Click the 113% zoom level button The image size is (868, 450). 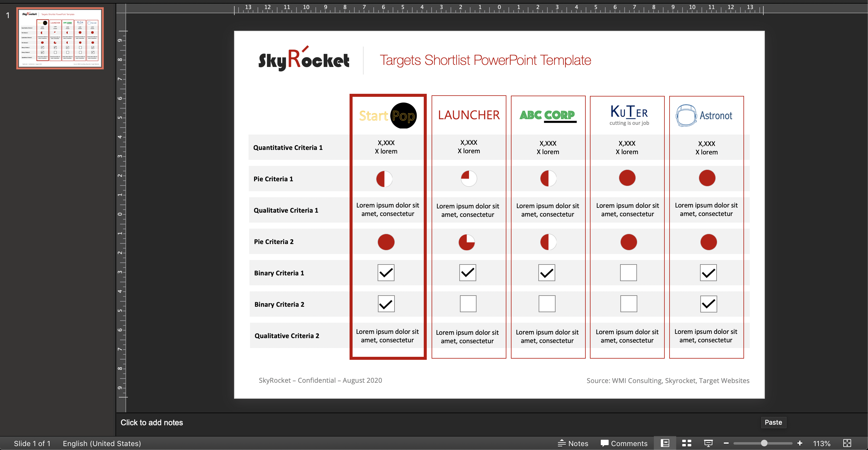(822, 443)
